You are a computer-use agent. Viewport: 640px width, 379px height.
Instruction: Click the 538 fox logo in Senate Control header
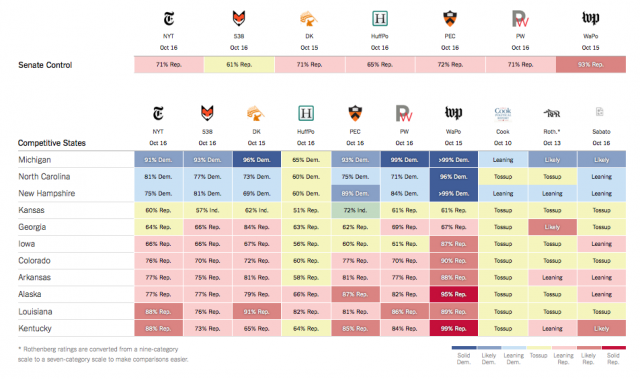coord(239,18)
